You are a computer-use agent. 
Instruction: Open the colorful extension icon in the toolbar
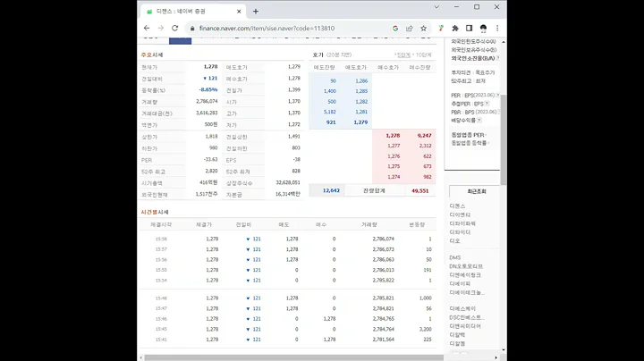(441, 29)
